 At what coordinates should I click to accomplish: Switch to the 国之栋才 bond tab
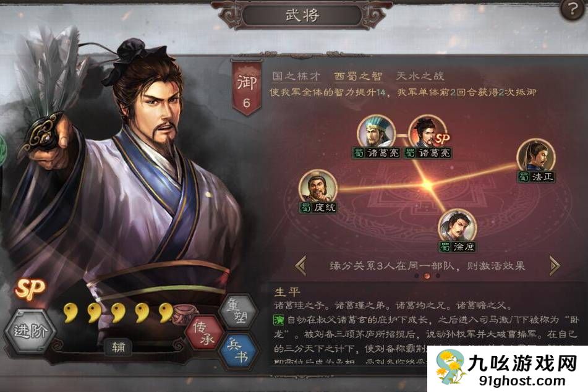296,76
